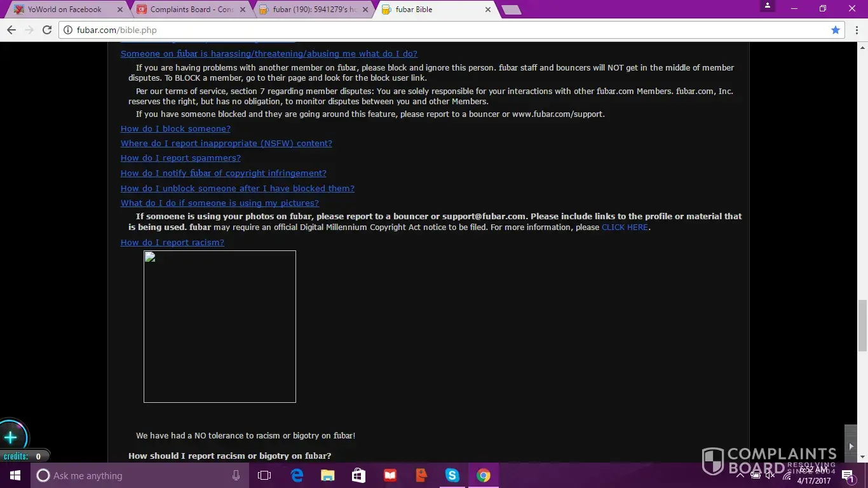Open the "How do I block someone?" link
The width and height of the screenshot is (868, 488).
175,129
